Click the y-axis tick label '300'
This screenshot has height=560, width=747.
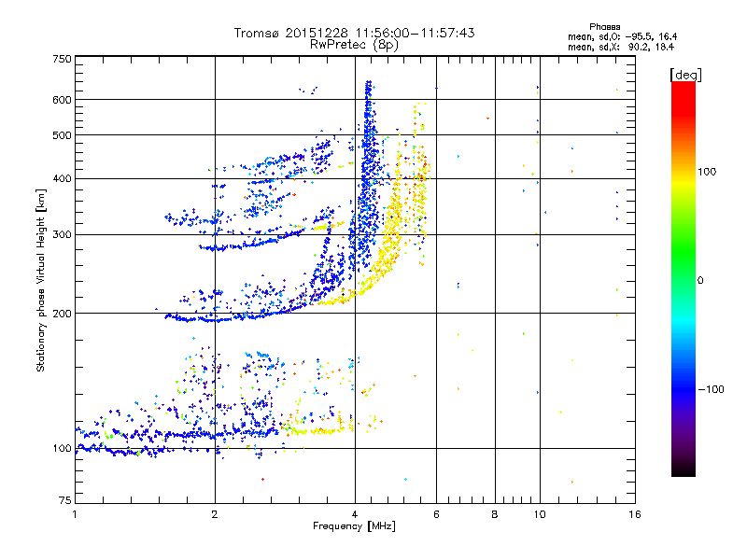(63, 235)
